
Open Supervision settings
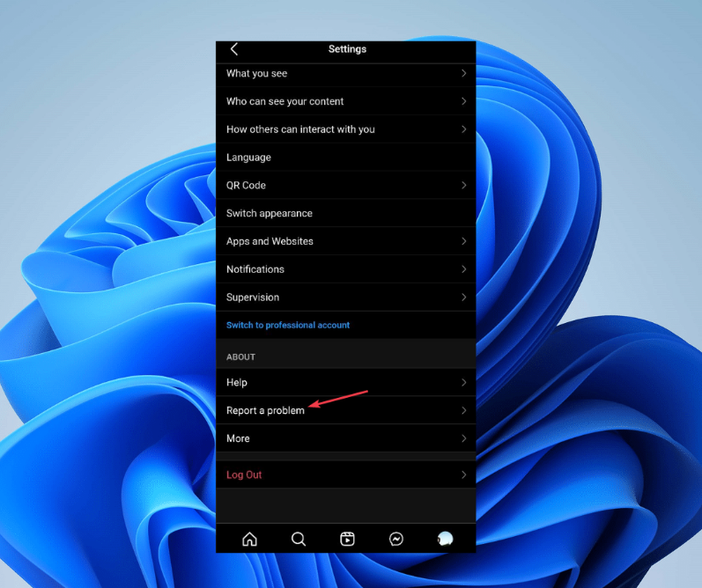pyautogui.click(x=345, y=298)
